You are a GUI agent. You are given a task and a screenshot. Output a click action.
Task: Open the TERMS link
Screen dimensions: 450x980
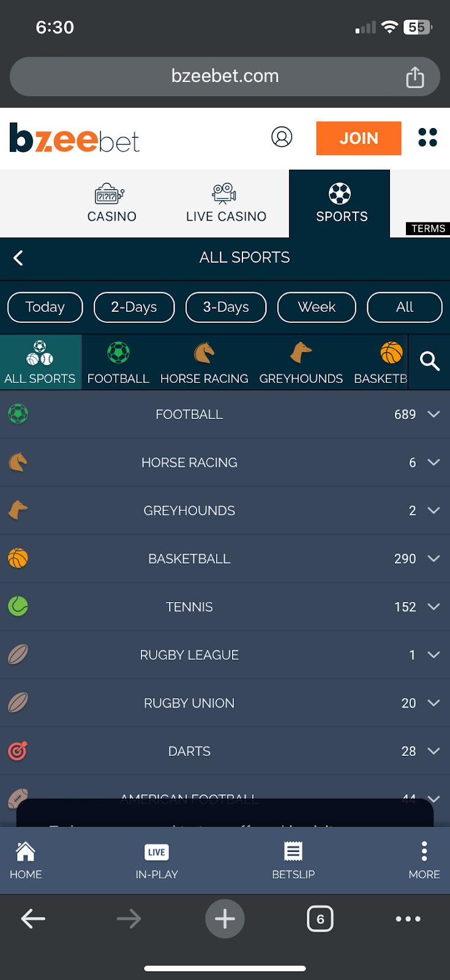428,228
